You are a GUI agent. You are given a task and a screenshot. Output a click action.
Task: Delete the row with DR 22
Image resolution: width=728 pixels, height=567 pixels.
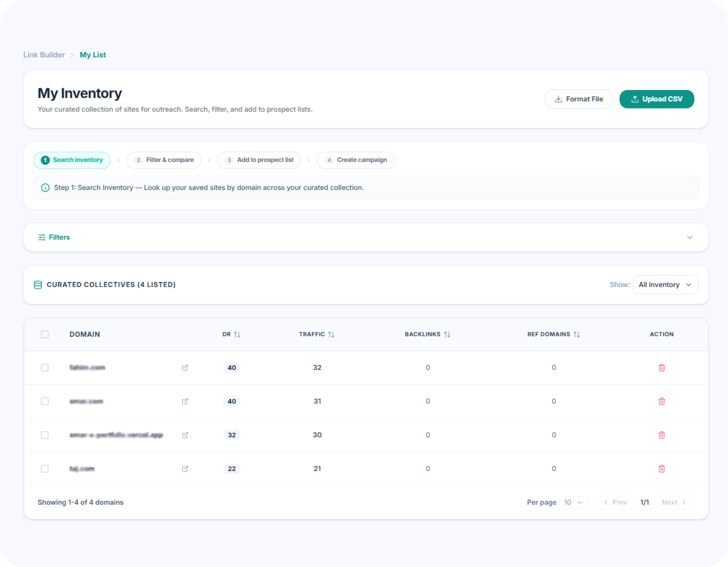pos(661,468)
